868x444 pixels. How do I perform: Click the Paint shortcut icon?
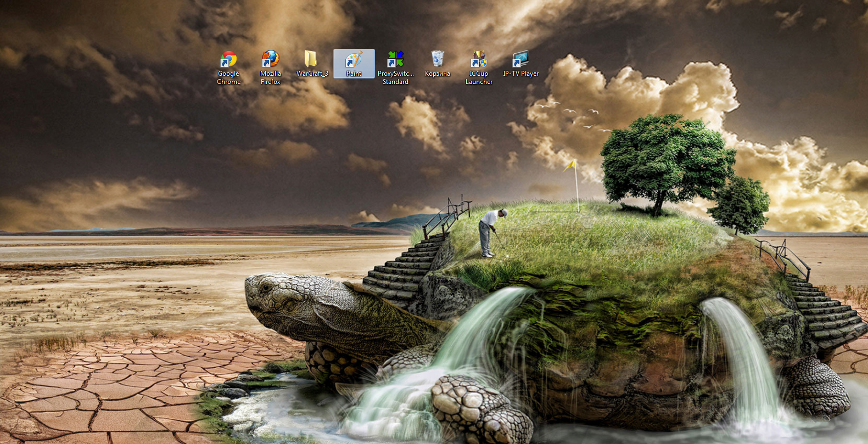[x=354, y=59]
